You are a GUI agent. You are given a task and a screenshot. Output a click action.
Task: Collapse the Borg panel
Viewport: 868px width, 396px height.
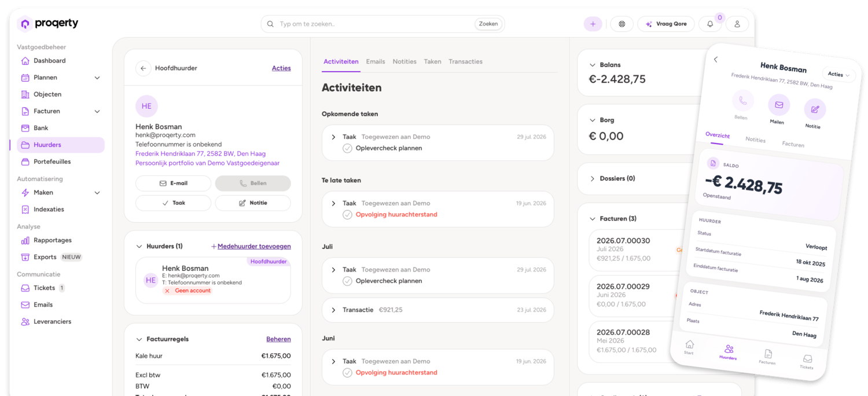tap(592, 120)
